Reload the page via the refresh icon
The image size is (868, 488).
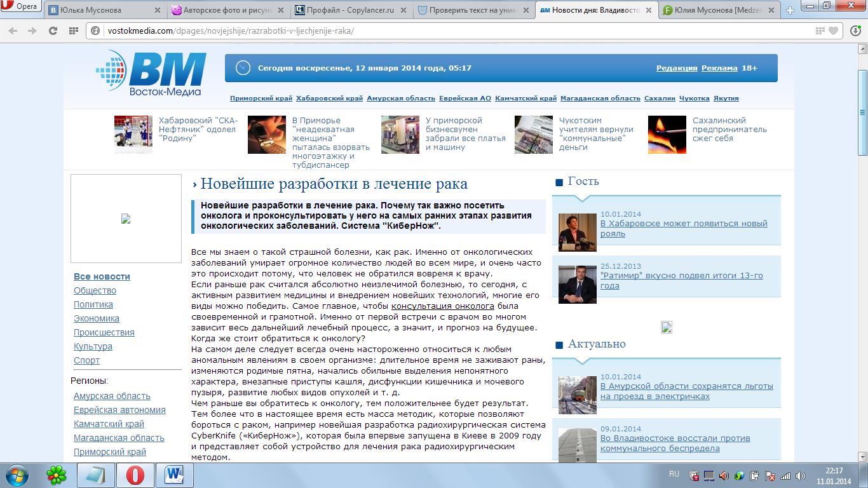tap(53, 29)
